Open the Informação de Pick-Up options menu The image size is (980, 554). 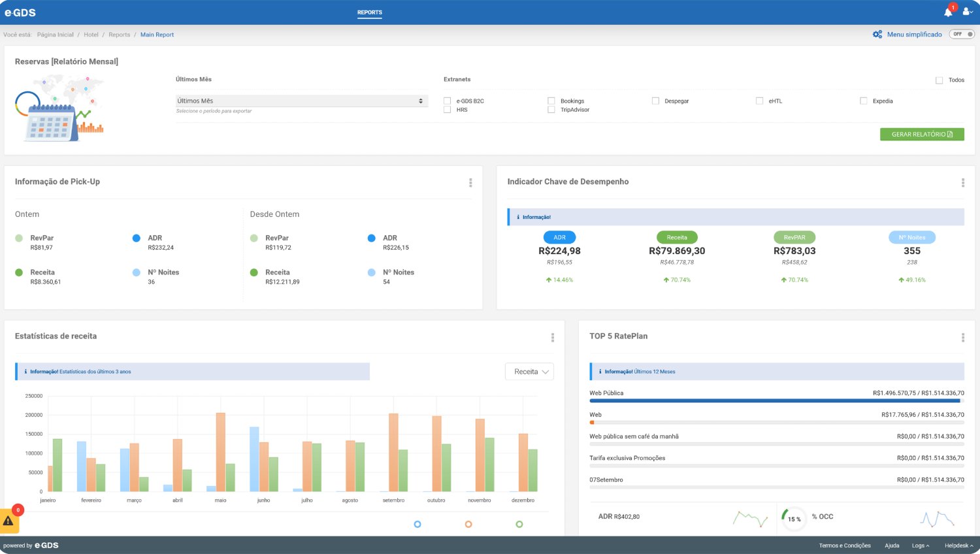pos(470,183)
